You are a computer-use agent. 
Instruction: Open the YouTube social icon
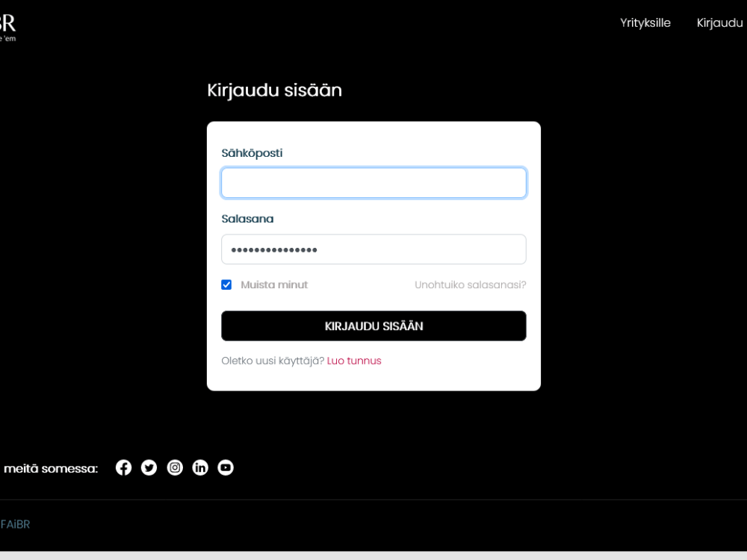click(226, 467)
